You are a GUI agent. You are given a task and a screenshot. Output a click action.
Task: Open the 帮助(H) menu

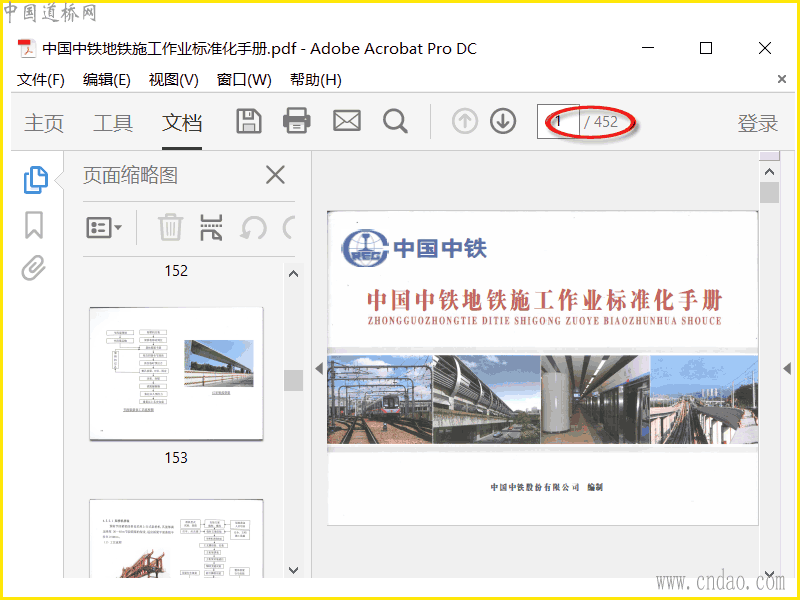(x=316, y=80)
